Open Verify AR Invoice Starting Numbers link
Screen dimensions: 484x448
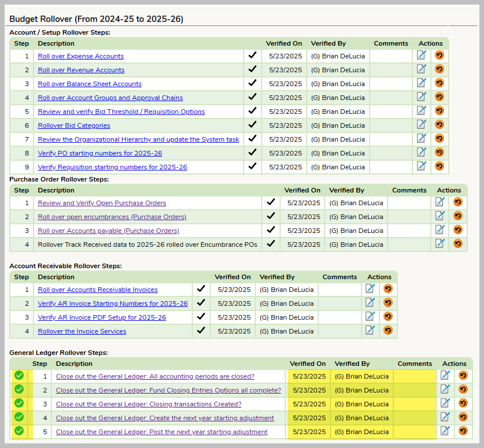tap(113, 304)
